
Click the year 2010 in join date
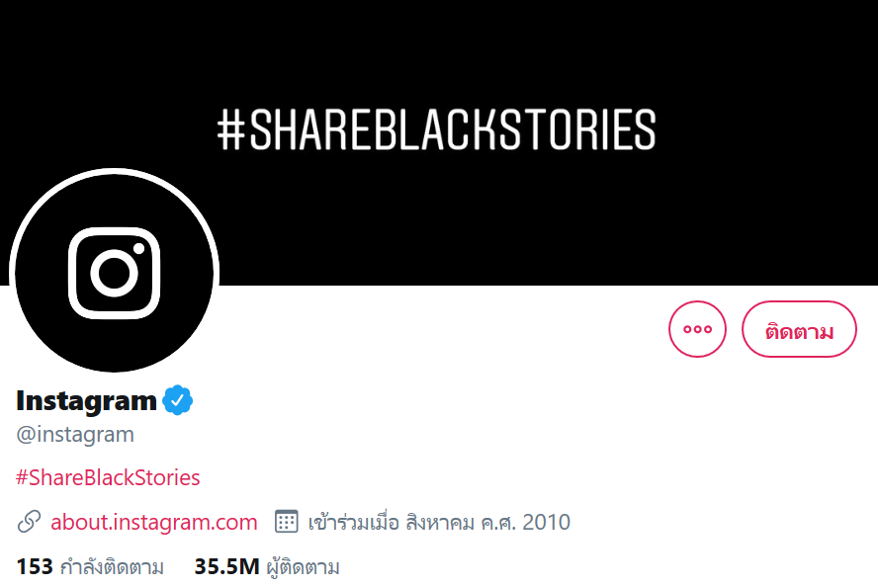(547, 522)
